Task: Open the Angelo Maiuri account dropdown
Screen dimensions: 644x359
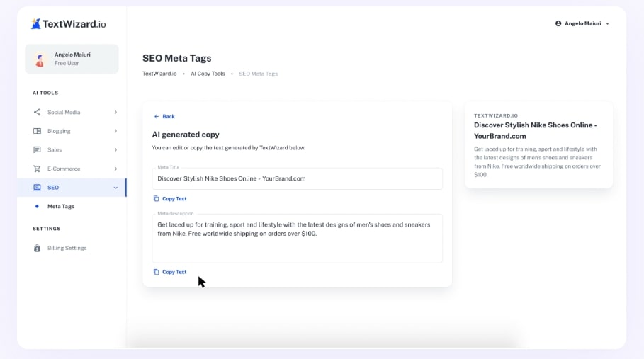Action: 582,23
